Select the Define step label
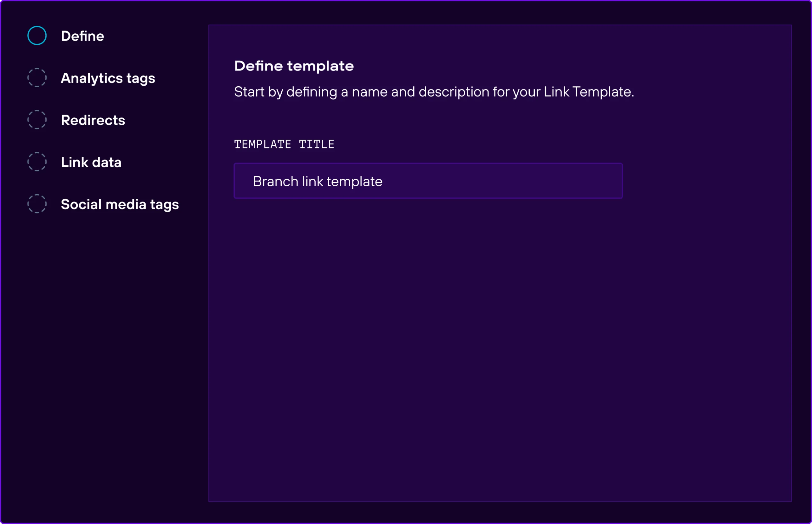 pyautogui.click(x=82, y=36)
